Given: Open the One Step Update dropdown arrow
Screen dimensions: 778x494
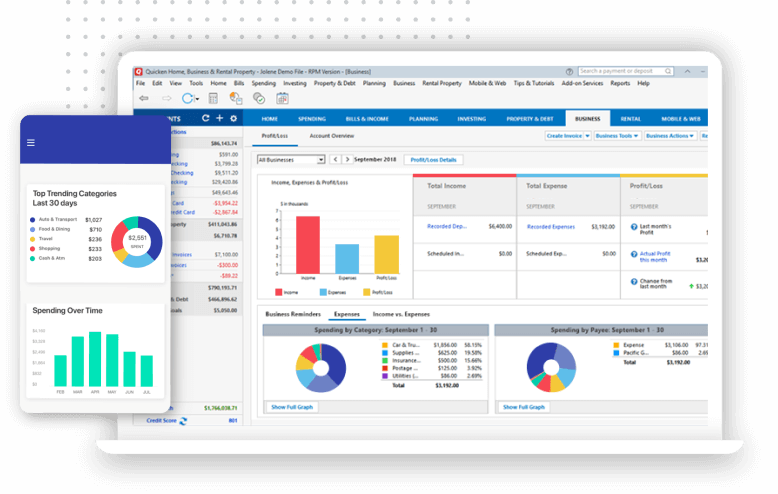Looking at the screenshot, I should [197, 99].
